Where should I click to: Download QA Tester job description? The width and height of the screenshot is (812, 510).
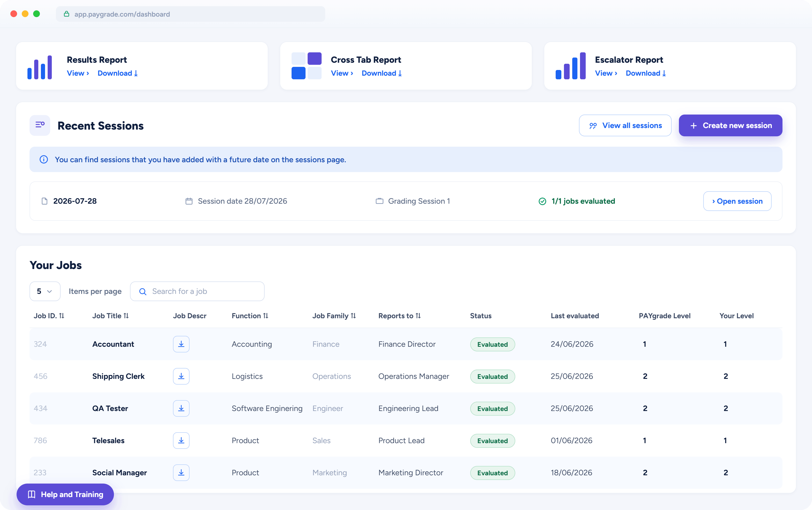coord(181,408)
